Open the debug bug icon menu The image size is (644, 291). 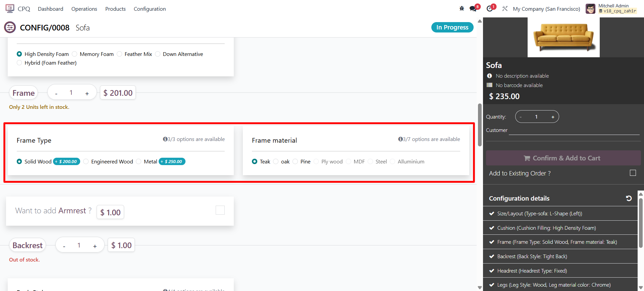point(462,9)
